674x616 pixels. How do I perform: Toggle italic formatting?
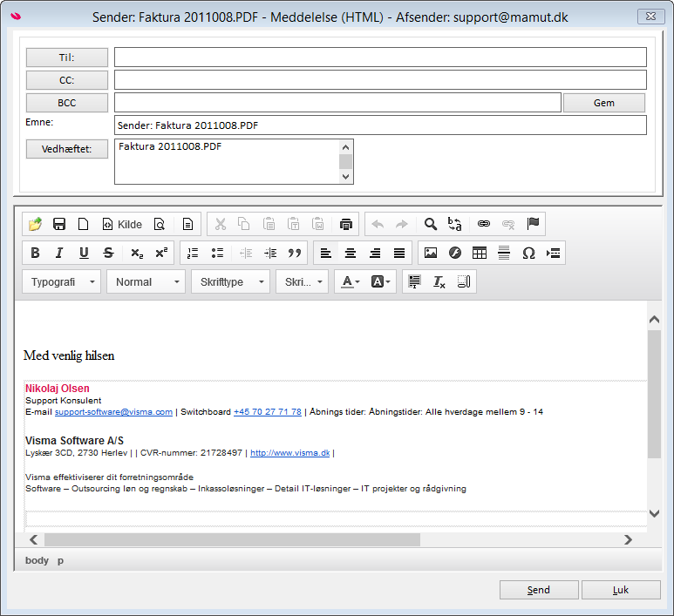pyautogui.click(x=59, y=253)
